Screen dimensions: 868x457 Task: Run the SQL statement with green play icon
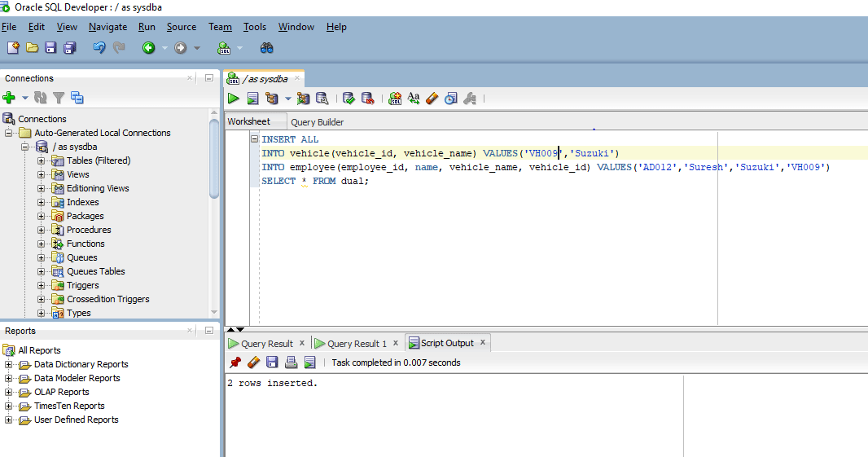click(234, 99)
